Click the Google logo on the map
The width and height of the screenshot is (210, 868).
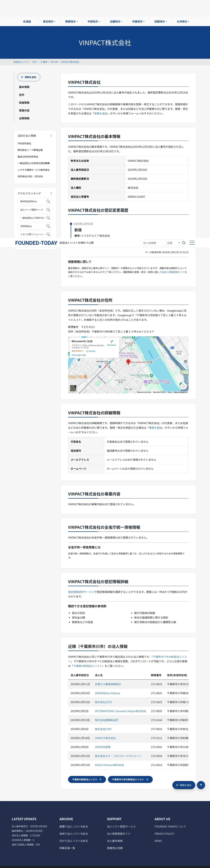[x=128, y=389]
